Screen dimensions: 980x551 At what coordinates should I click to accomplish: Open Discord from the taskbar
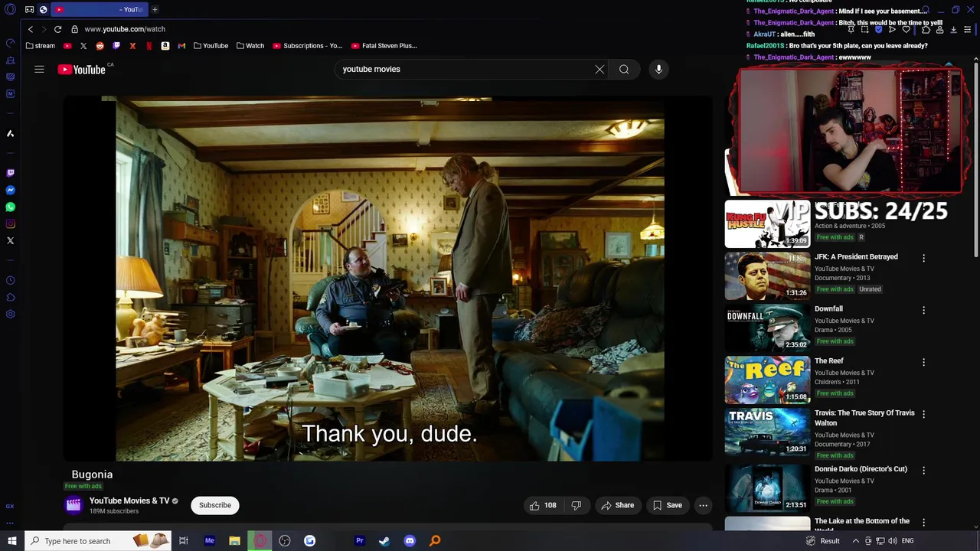(410, 541)
